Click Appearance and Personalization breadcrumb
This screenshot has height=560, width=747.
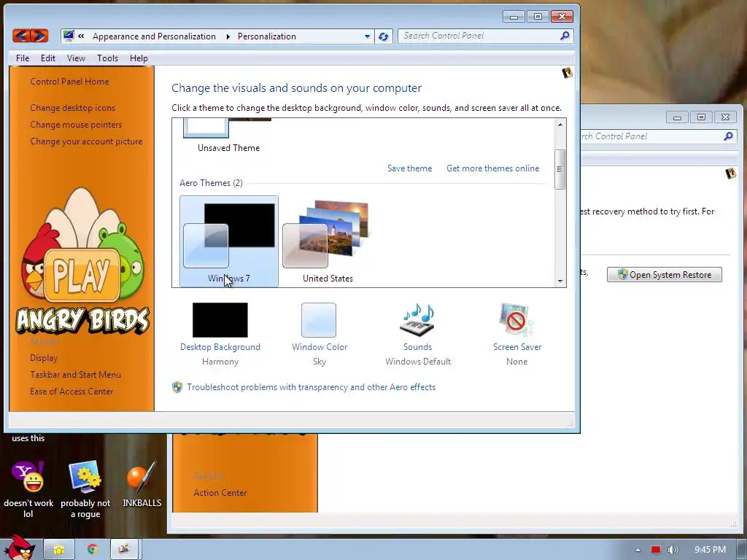pyautogui.click(x=154, y=36)
